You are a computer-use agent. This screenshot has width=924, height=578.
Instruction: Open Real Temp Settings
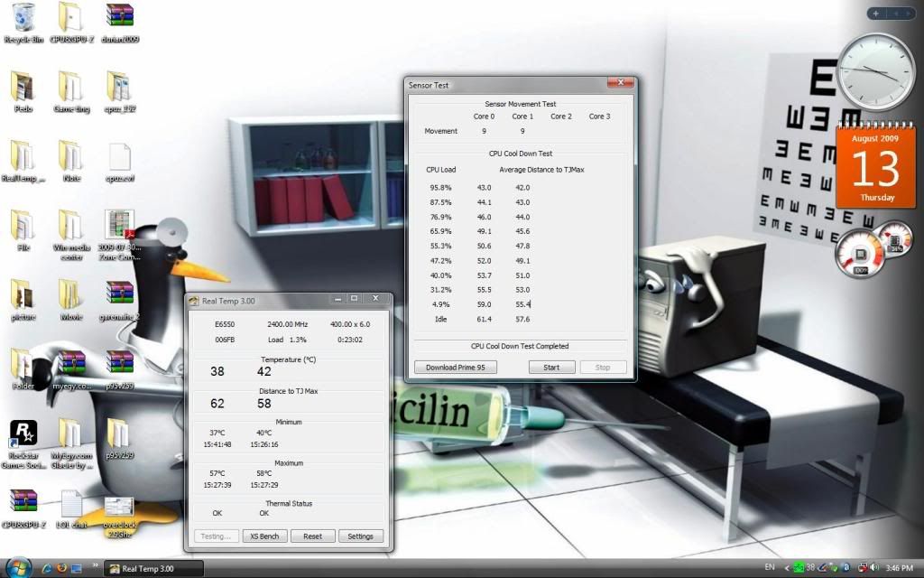(361, 536)
